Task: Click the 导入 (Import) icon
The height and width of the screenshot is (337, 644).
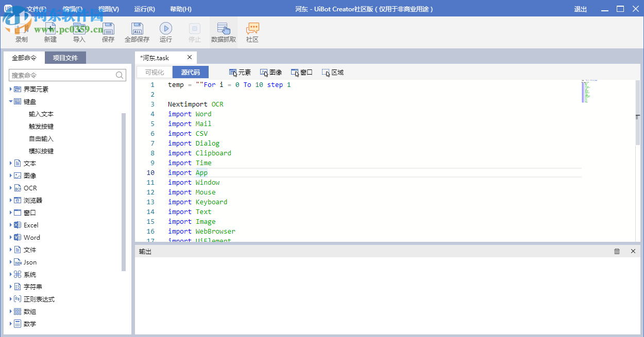Action: (x=79, y=31)
